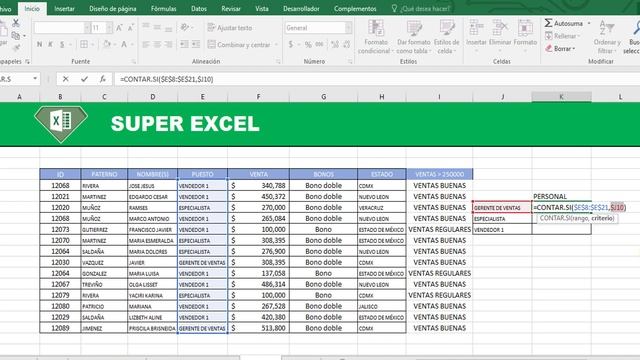Click the cell borders icon

coord(84,44)
